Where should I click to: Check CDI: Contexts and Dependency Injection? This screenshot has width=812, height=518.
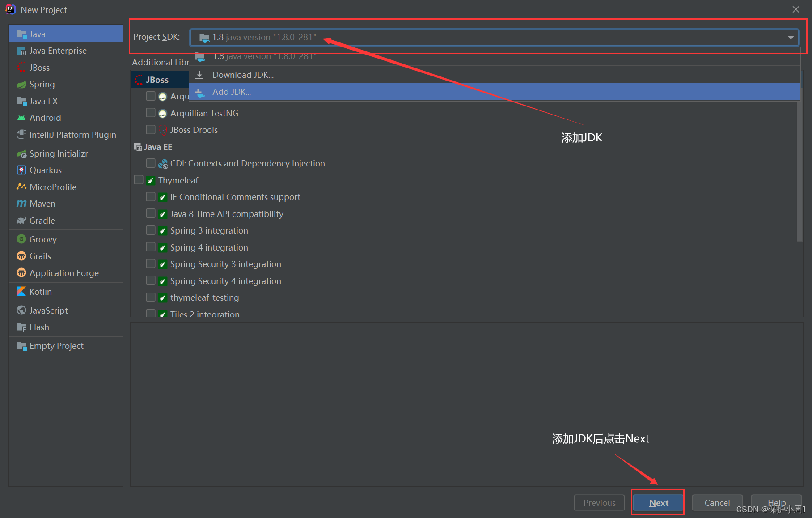tap(151, 163)
